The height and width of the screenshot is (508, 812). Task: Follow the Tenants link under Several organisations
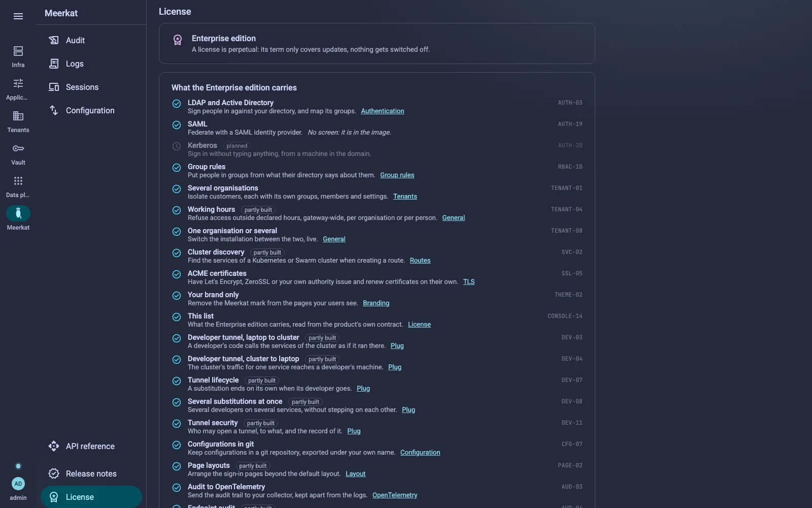(405, 197)
